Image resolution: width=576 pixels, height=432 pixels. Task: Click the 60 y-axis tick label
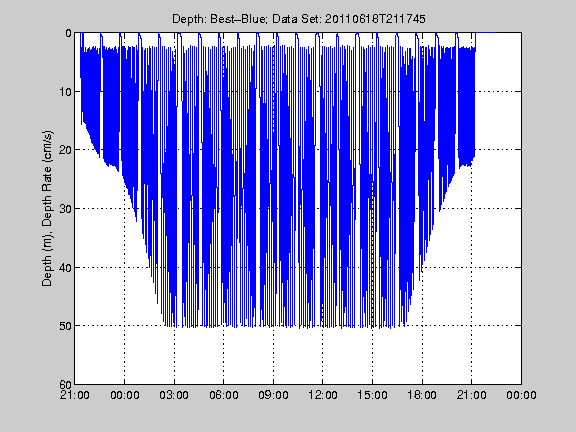65,385
